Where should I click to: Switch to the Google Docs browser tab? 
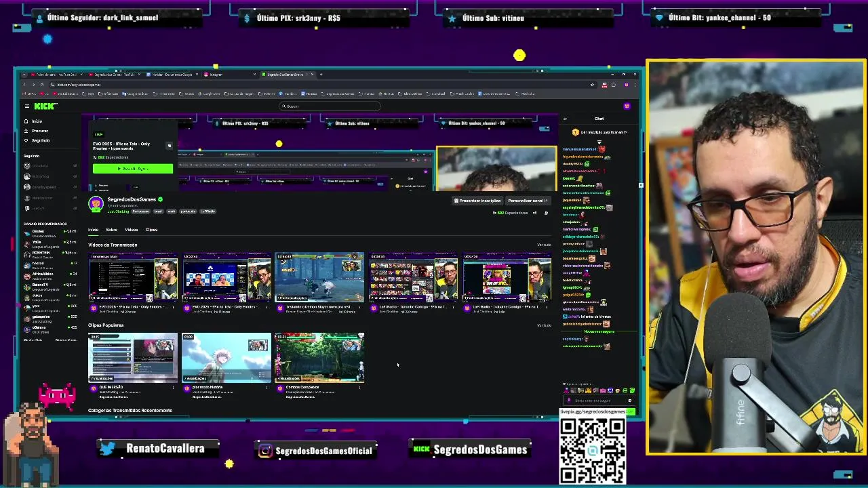tap(173, 75)
